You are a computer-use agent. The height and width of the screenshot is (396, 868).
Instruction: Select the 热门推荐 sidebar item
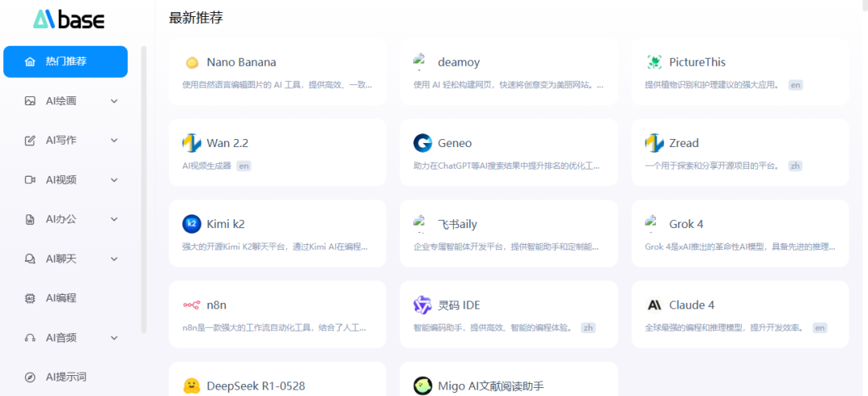pyautogui.click(x=65, y=61)
